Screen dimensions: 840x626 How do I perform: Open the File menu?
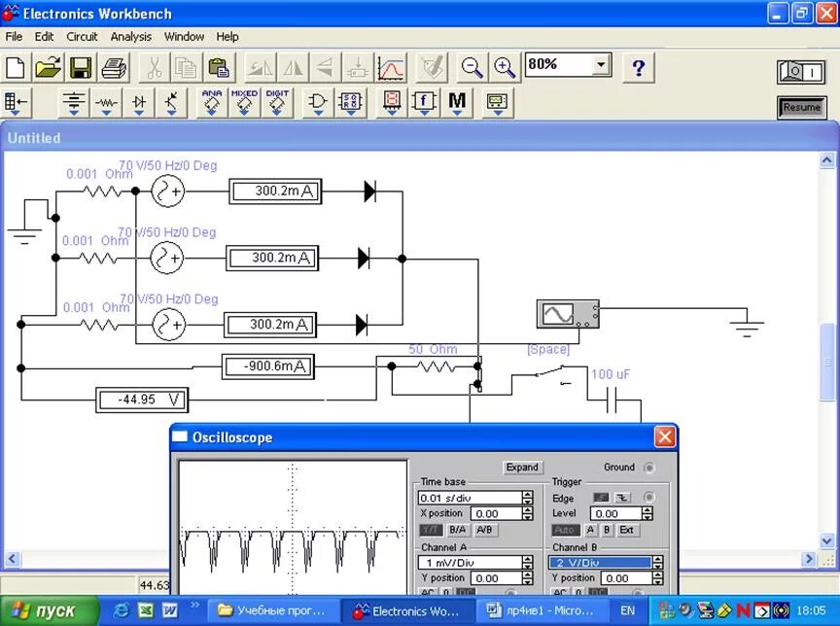tap(14, 36)
